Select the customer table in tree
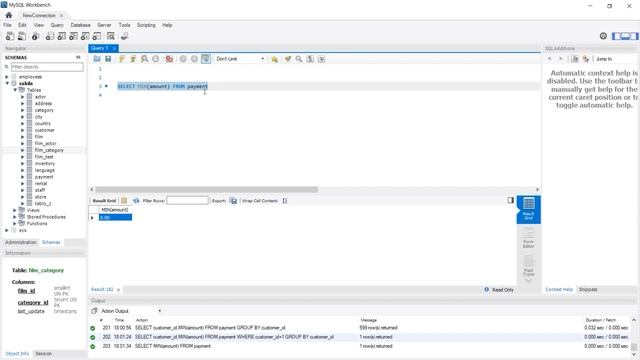 [44, 130]
